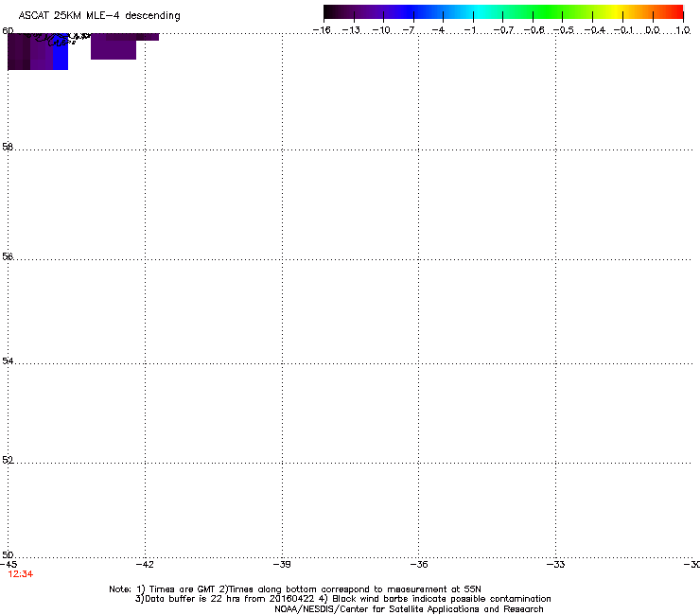Click the -0.6 color scale label
The width and height of the screenshot is (700, 615).
pyautogui.click(x=534, y=30)
